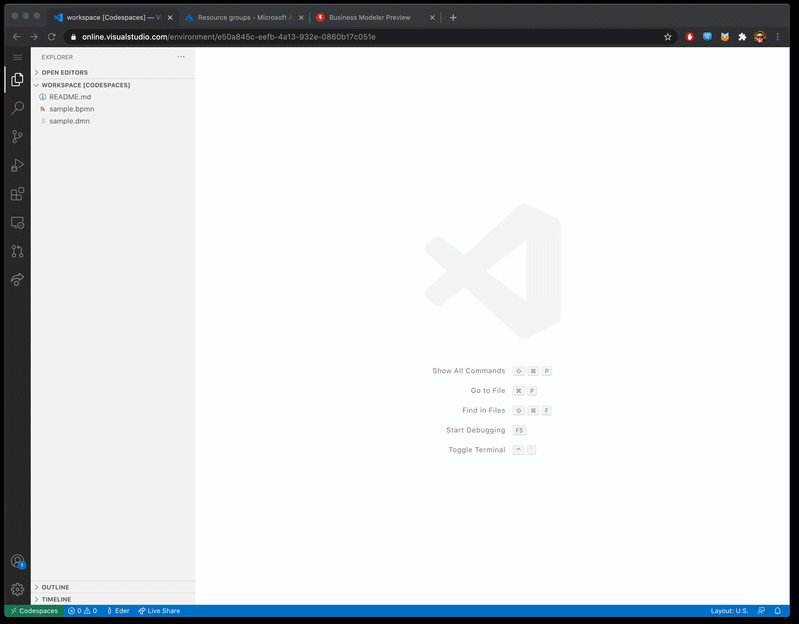Image resolution: width=799 pixels, height=624 pixels.
Task: Open the Accounts icon with badge
Action: click(17, 562)
